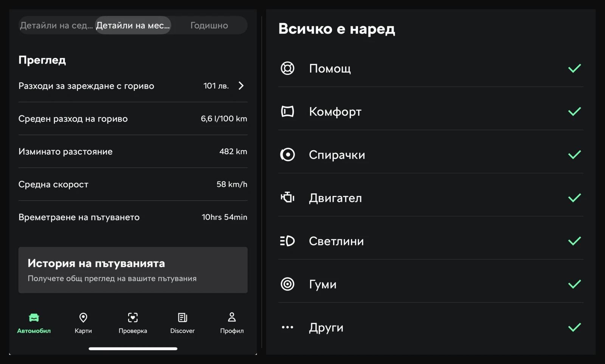
Task: Click the Светлини label
Action: pyautogui.click(x=336, y=241)
